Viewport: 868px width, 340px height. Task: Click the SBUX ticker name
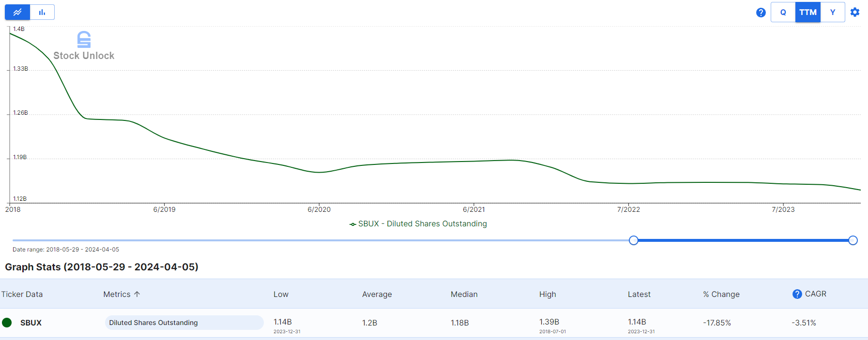pyautogui.click(x=31, y=323)
